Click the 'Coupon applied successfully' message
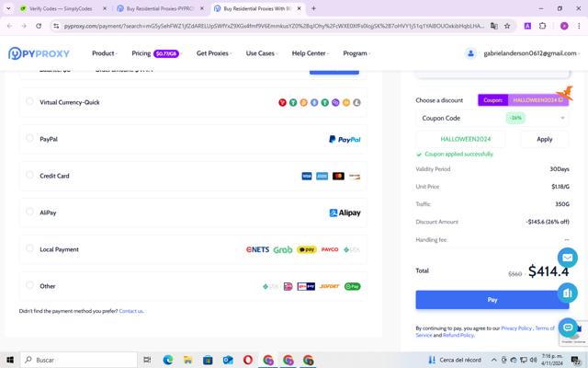Screen dimensions: 588x368 458,154
